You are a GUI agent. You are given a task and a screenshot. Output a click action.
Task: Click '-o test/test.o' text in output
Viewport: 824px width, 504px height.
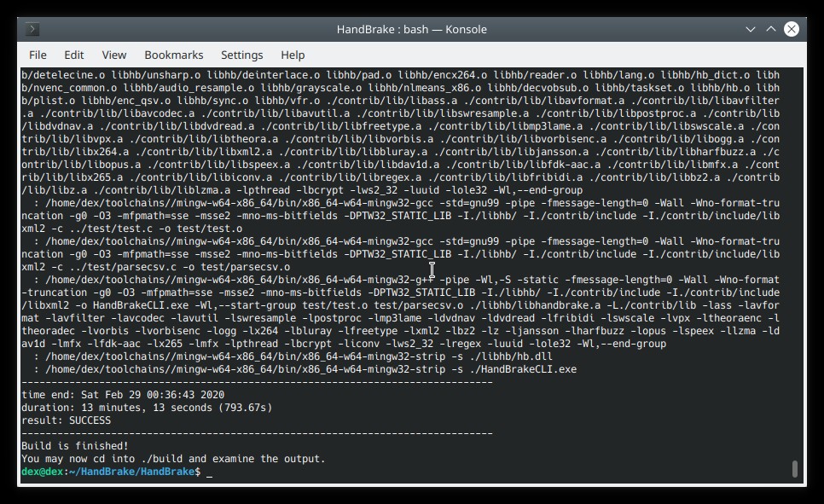(x=200, y=229)
